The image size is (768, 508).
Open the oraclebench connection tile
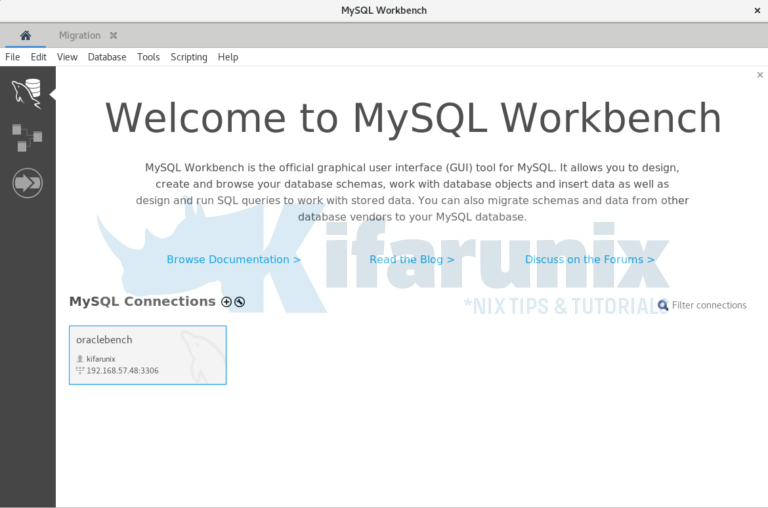(x=148, y=355)
